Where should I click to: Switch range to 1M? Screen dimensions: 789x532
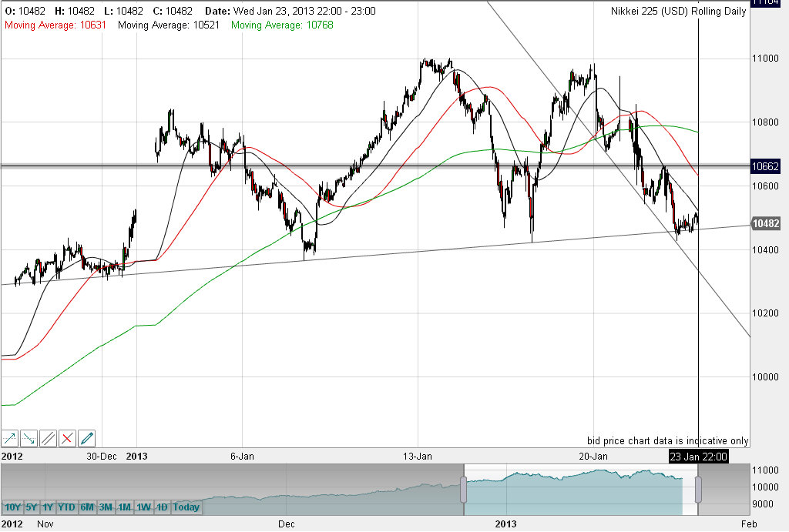[x=124, y=507]
